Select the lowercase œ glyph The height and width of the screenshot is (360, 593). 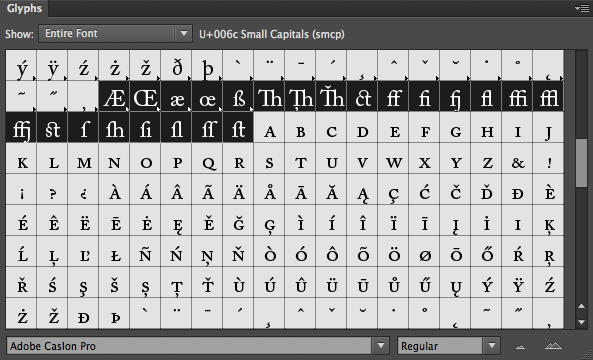click(207, 96)
